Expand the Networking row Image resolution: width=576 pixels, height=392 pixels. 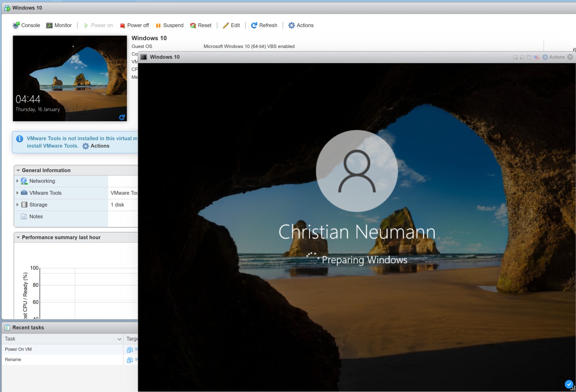pyautogui.click(x=17, y=181)
